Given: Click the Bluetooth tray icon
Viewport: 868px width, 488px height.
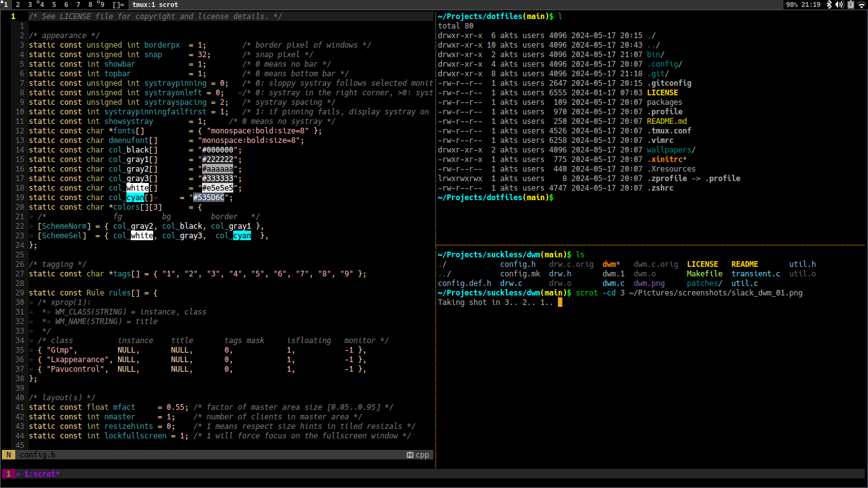Looking at the screenshot, I should (x=829, y=4).
